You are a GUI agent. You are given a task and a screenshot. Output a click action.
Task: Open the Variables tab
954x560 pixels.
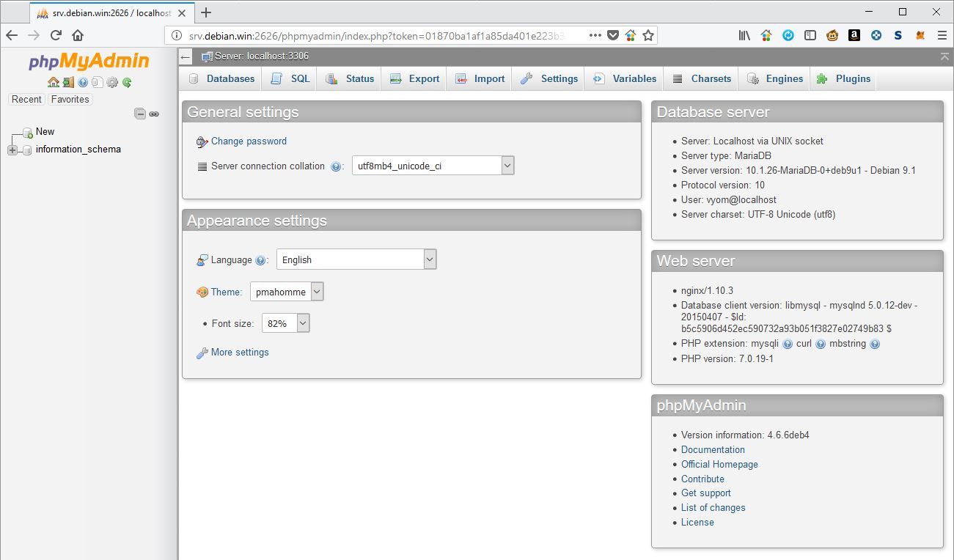pyautogui.click(x=625, y=78)
